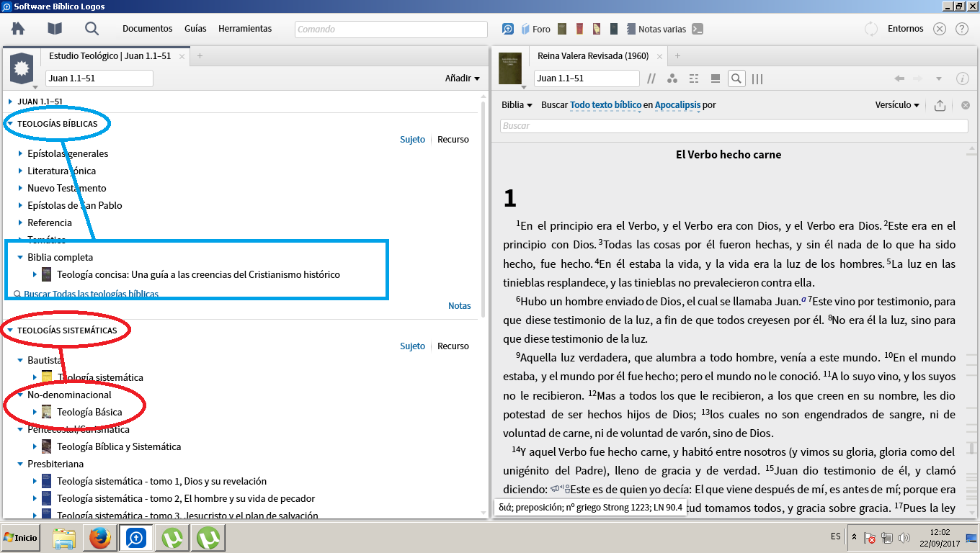Open Help question mark icon

point(961,29)
